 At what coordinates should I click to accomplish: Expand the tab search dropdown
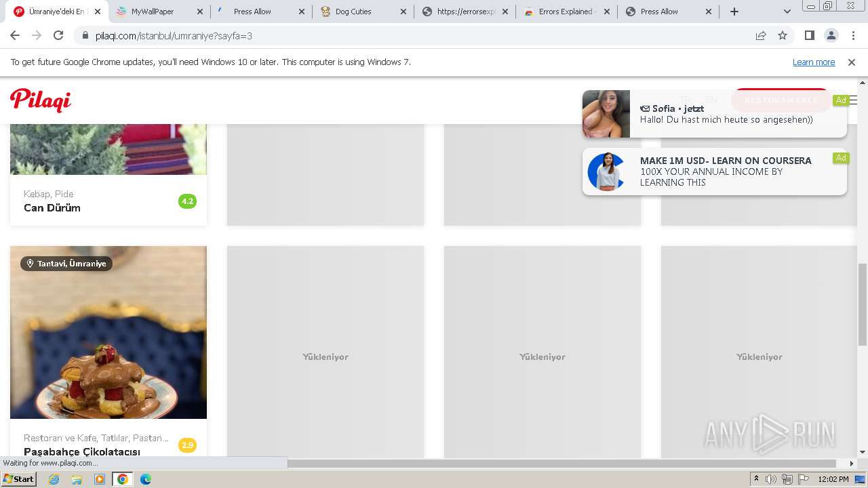coord(787,12)
